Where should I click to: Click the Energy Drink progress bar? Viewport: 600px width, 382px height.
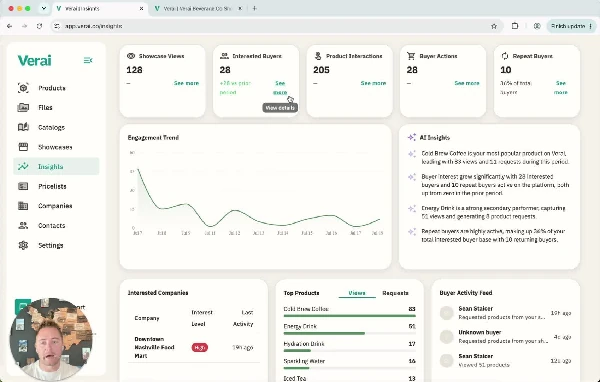(x=350, y=333)
